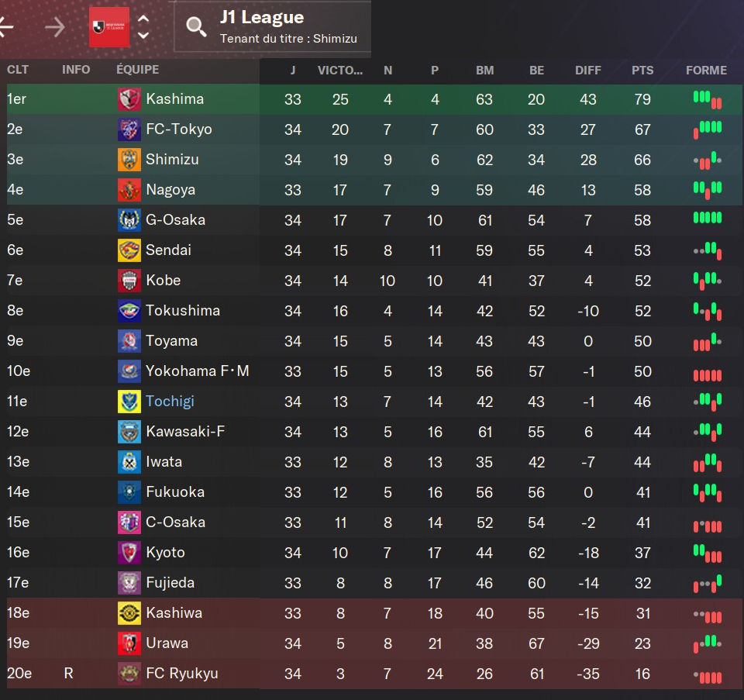The height and width of the screenshot is (700, 744).
Task: Click the Urawa club badge
Action: pyautogui.click(x=129, y=643)
